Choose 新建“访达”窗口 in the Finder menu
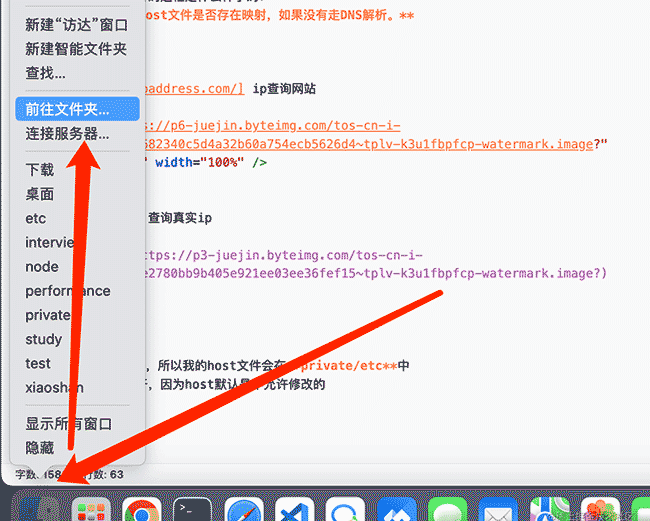The image size is (650, 521). (x=77, y=25)
